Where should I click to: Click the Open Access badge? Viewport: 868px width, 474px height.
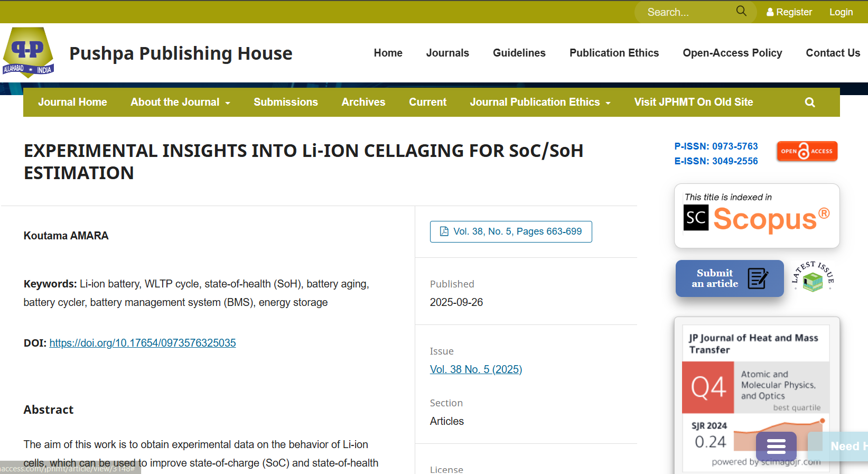tap(807, 151)
